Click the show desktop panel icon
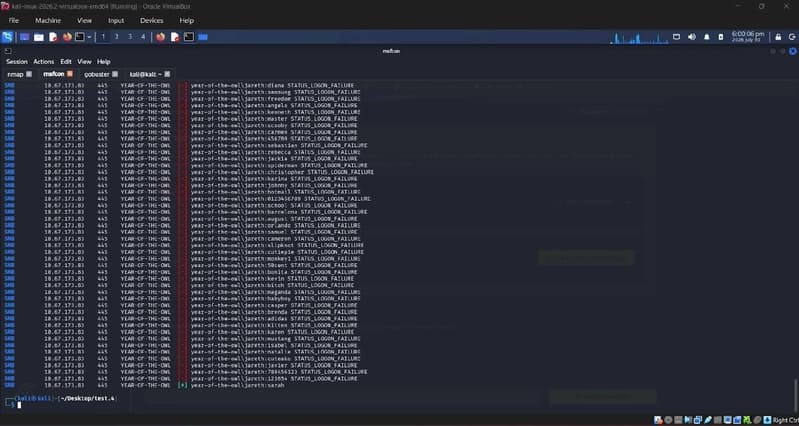This screenshot has height=426, width=799. pos(24,37)
